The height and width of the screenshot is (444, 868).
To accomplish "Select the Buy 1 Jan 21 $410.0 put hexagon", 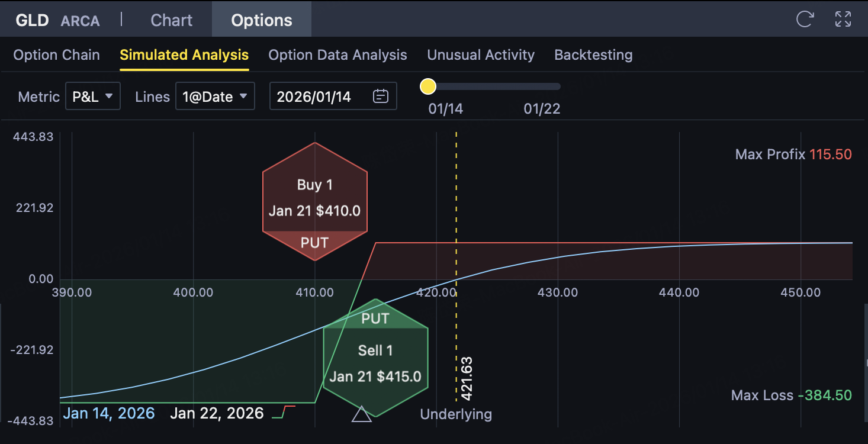I will point(314,201).
